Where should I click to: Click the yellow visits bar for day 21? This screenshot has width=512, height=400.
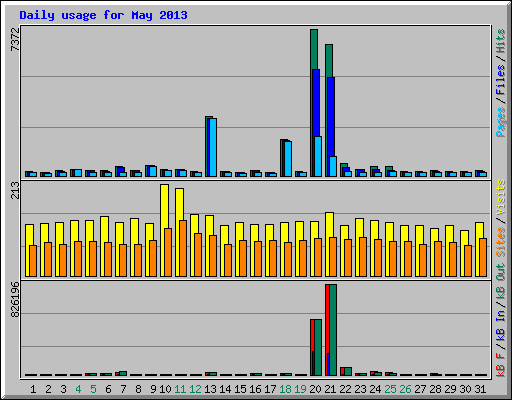coord(329,225)
